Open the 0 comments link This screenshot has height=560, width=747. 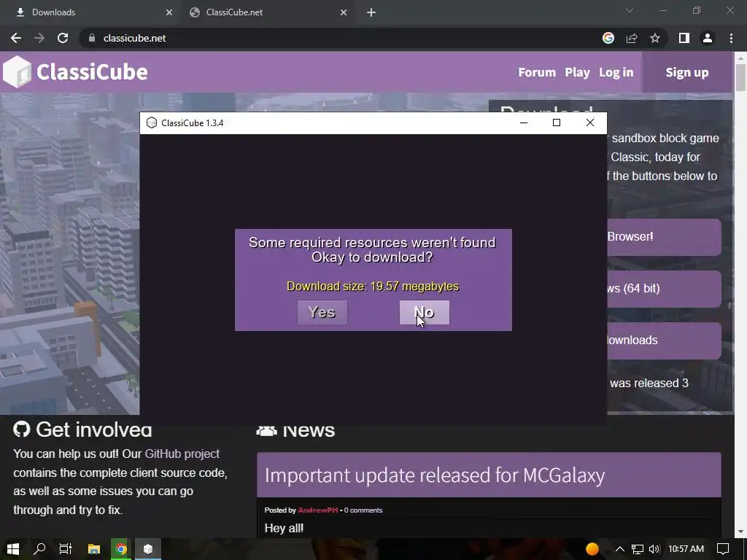point(363,510)
